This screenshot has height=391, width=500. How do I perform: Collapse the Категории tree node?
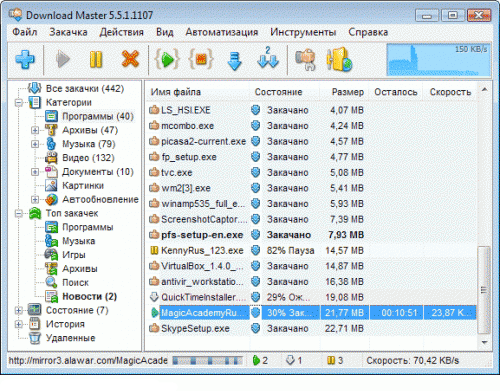click(19, 102)
